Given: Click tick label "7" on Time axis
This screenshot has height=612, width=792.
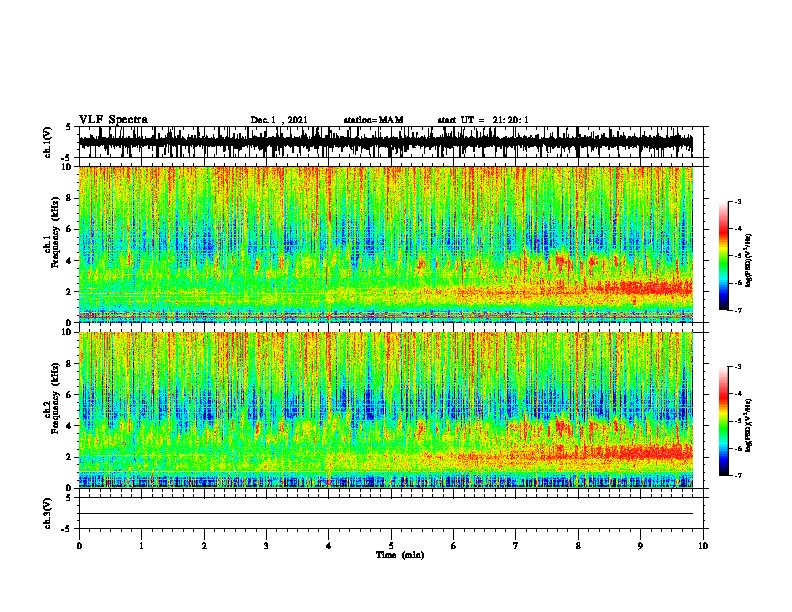Looking at the screenshot, I should [516, 546].
